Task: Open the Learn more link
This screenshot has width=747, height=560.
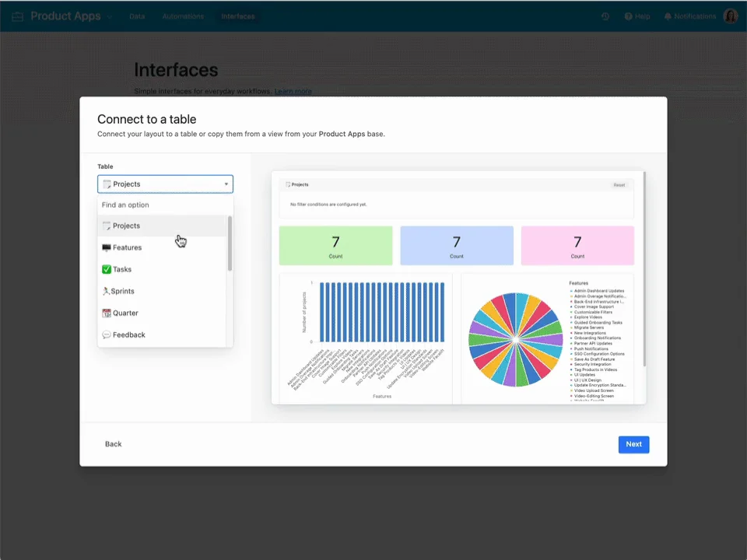Action: coord(293,92)
